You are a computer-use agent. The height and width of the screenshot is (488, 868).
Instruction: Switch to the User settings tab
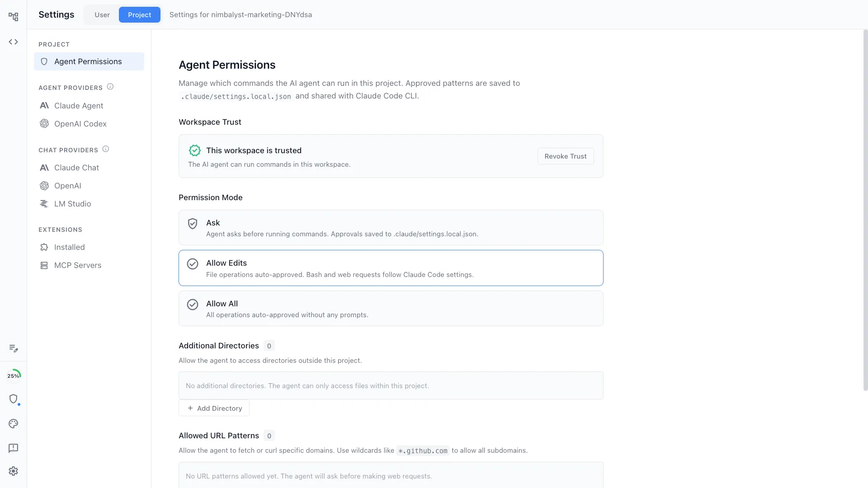click(x=102, y=14)
